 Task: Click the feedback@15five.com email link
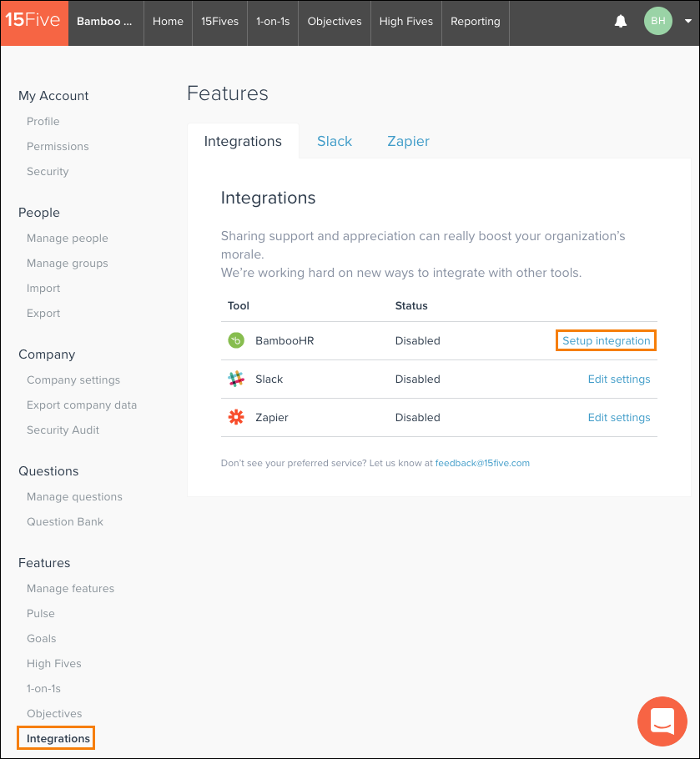[x=482, y=463]
